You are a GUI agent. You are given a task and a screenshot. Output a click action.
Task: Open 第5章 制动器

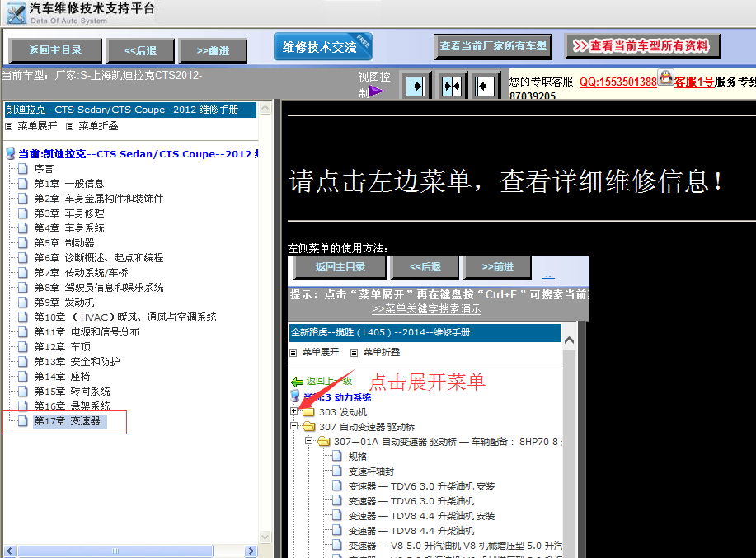click(x=64, y=243)
